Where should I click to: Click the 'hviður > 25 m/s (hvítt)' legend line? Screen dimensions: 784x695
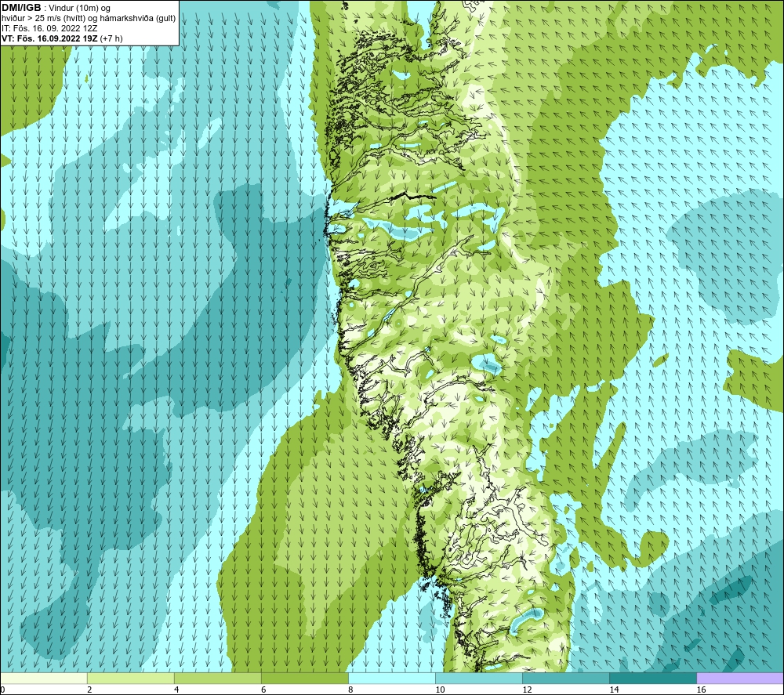tap(89, 19)
